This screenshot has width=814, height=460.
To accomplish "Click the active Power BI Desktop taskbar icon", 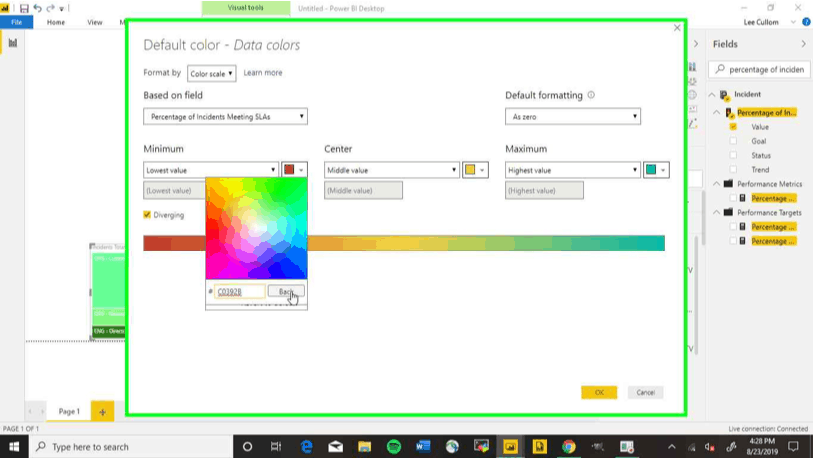I will click(x=510, y=447).
